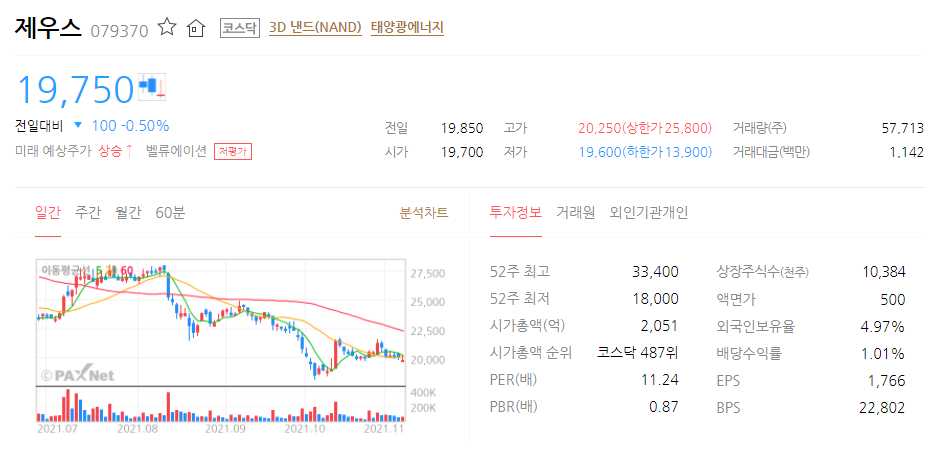This screenshot has width=934, height=453.
Task: Click the 벨류에이션 label
Action: click(x=176, y=151)
